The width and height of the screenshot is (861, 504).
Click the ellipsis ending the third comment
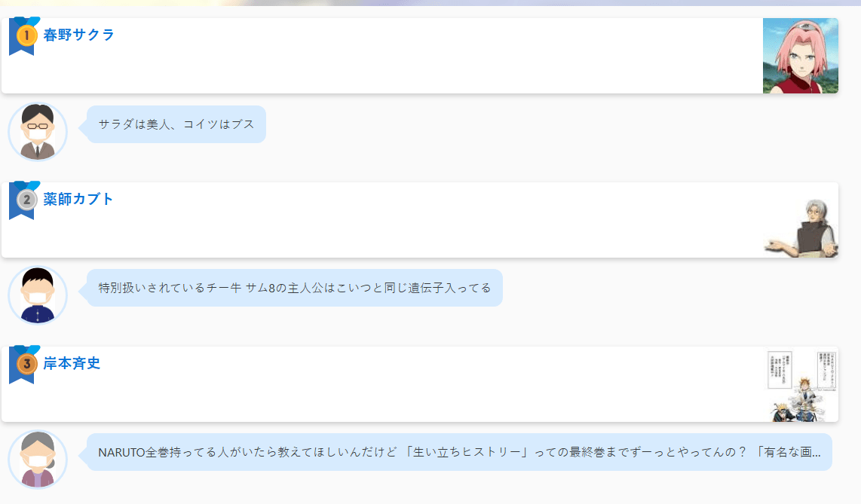817,454
